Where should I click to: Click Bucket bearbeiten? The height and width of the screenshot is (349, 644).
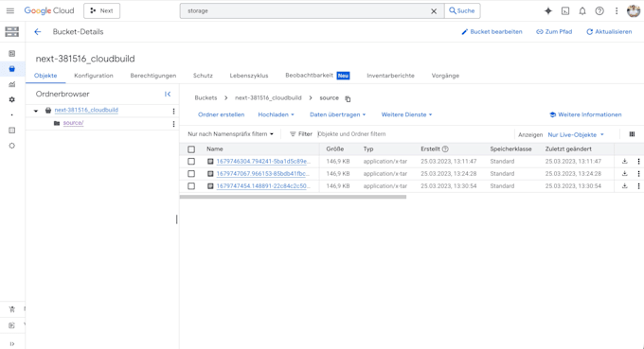coord(492,31)
